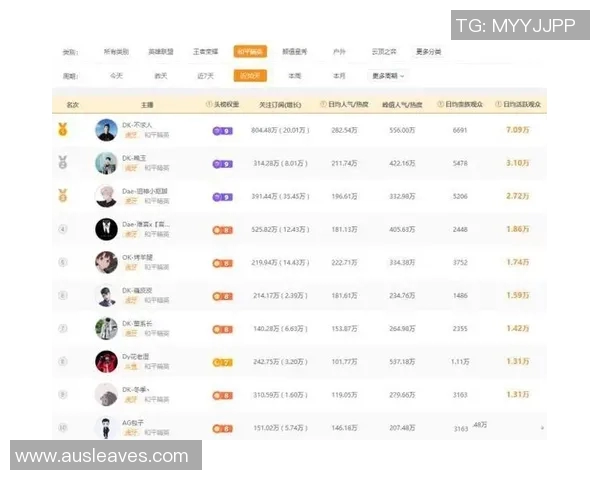Click orange weight badge 8 in 214.17万 row
The height and width of the screenshot is (480, 600).
click(222, 296)
